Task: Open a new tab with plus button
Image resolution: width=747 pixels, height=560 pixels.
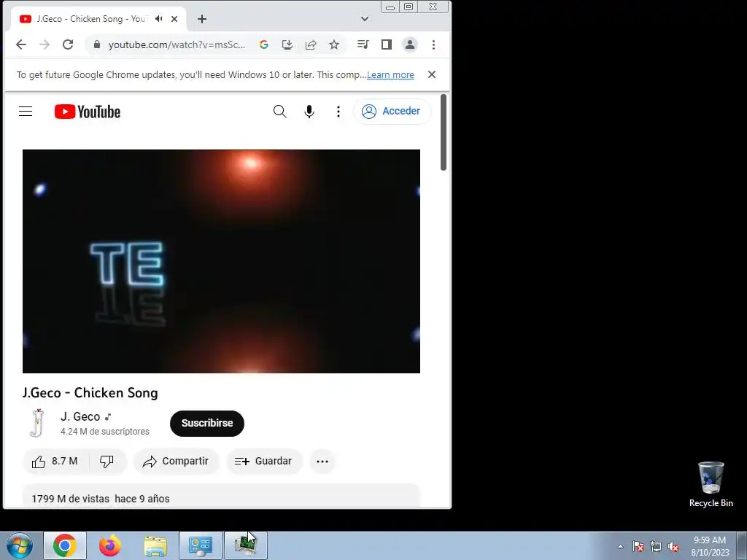Action: pyautogui.click(x=202, y=19)
